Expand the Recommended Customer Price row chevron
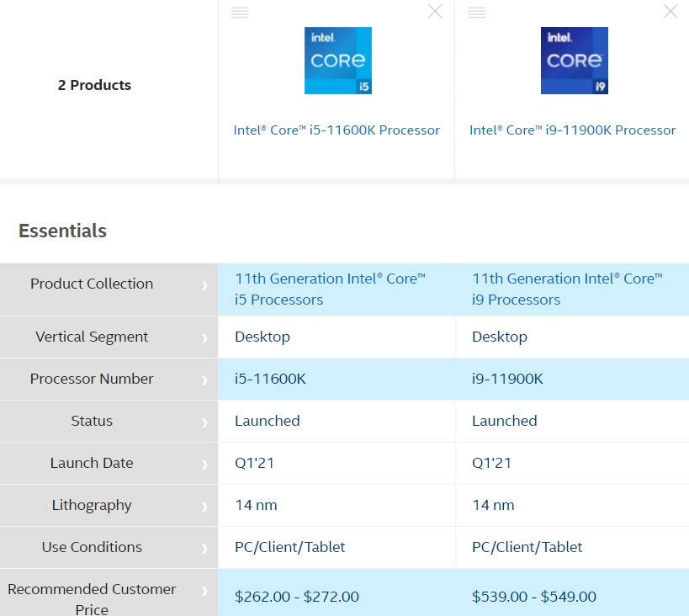This screenshot has height=616, width=689. 204,591
